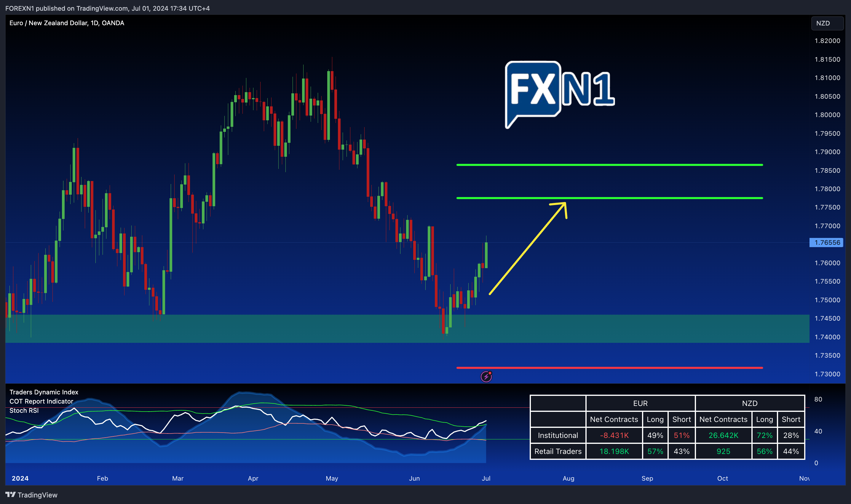Click the TradingView logo at bottom
This screenshot has height=504, width=851.
(x=31, y=495)
